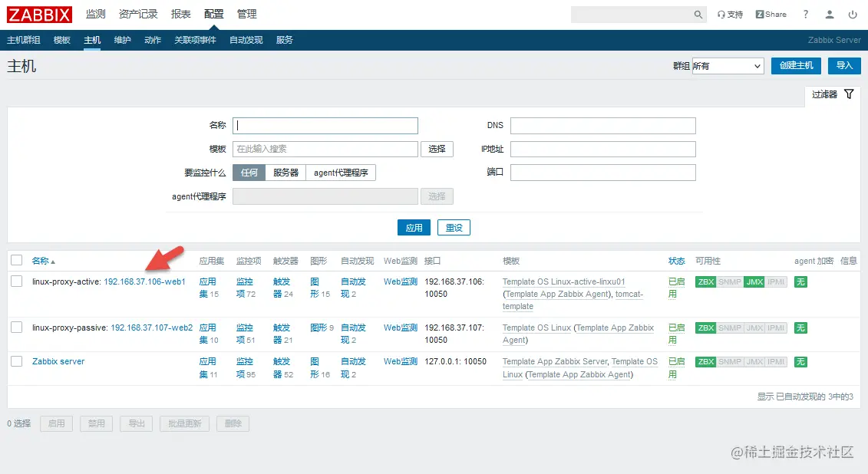Click the 创建主机 button

click(x=796, y=65)
